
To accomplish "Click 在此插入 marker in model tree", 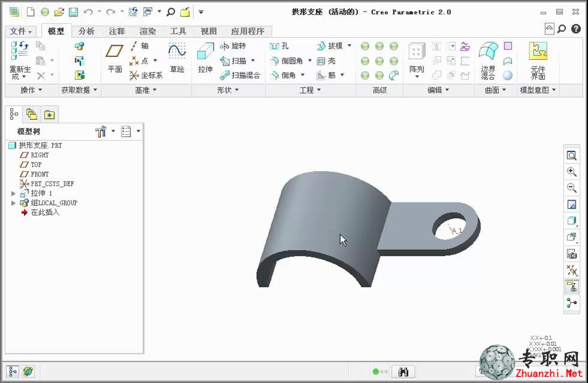I will click(x=40, y=212).
